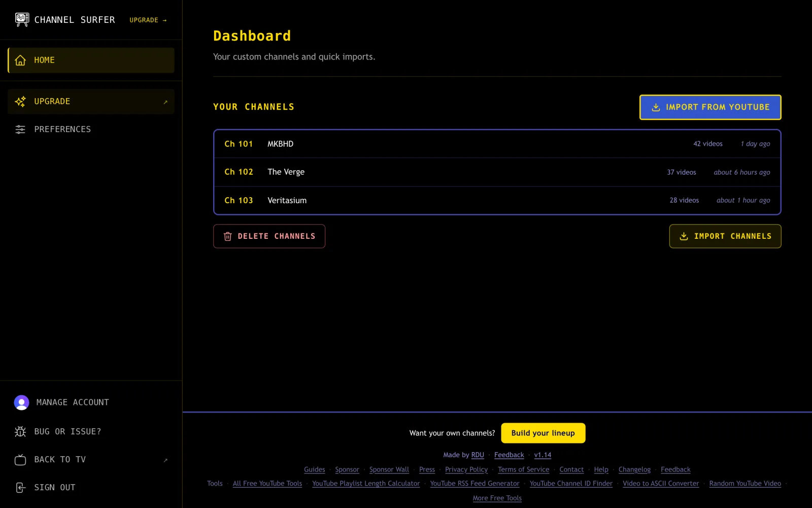
Task: Click the Build your lineup button
Action: click(543, 433)
